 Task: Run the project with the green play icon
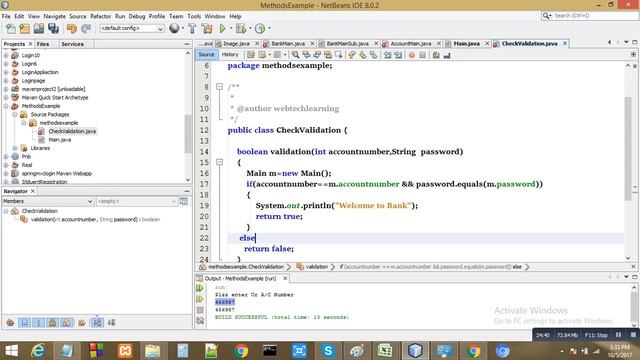click(x=222, y=29)
